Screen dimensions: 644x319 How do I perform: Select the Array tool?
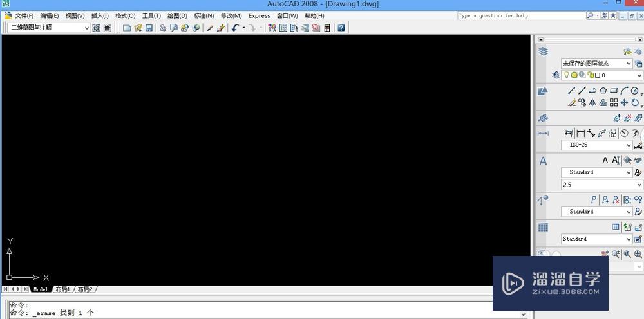coord(614,102)
